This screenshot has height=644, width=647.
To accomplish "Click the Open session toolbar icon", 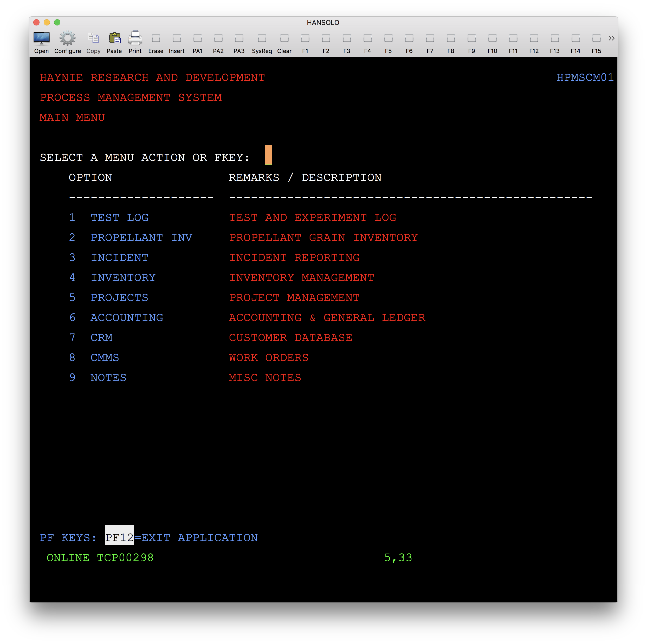I will pos(42,39).
